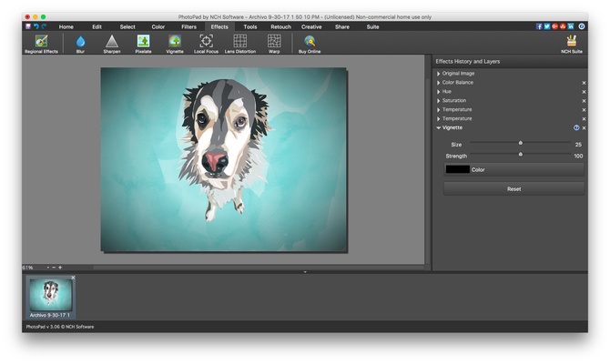Close the Archivo 9-30-17 1 thumbnail

(x=73, y=278)
